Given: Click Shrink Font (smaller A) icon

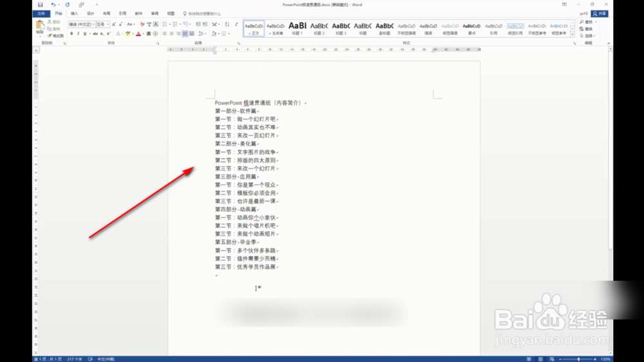Looking at the screenshot, I should coord(121,24).
